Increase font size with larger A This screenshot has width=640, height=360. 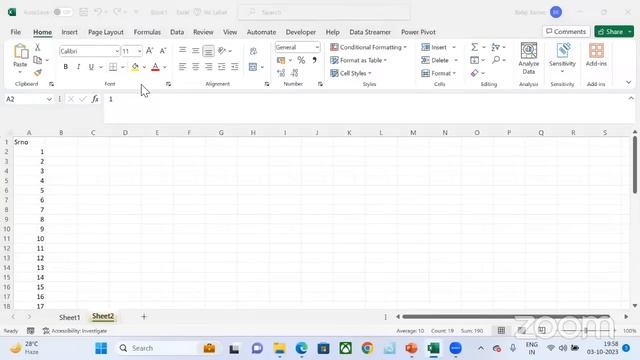point(149,51)
